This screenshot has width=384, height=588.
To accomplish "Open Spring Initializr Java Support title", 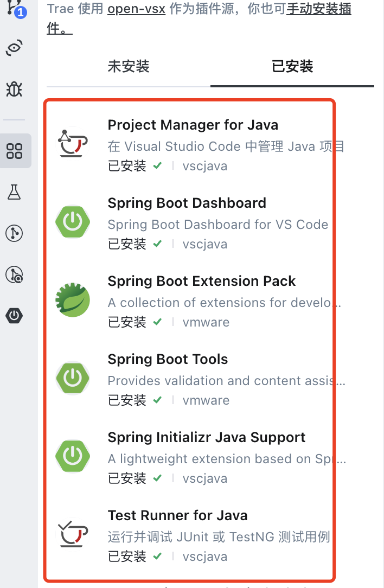I will click(206, 437).
